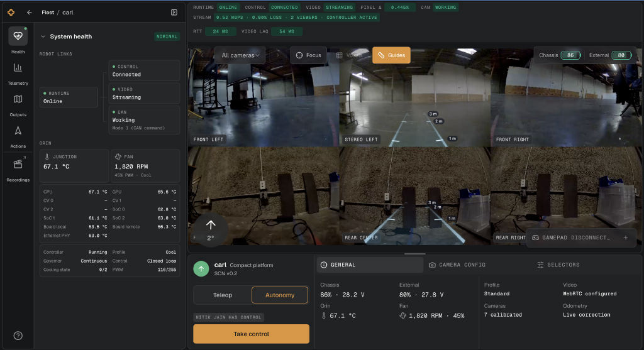644x350 pixels.
Task: Open the Actions sidebar section
Action: pos(18,137)
